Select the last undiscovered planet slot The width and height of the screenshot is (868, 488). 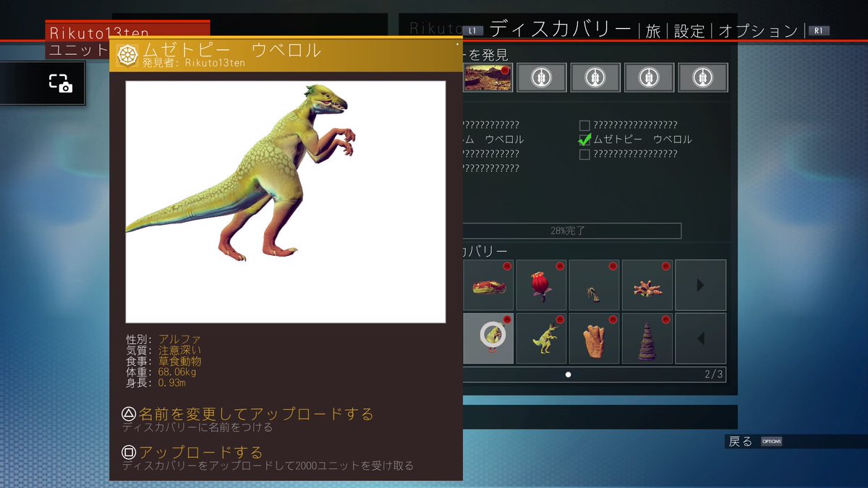click(702, 77)
